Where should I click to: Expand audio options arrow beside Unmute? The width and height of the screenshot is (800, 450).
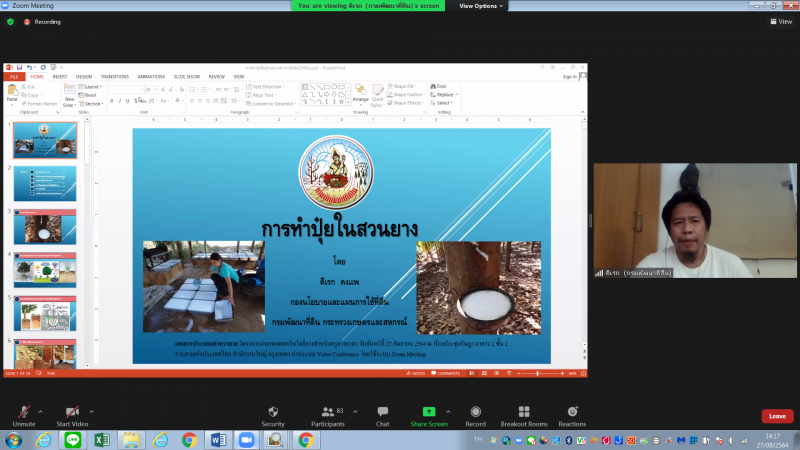tap(40, 410)
